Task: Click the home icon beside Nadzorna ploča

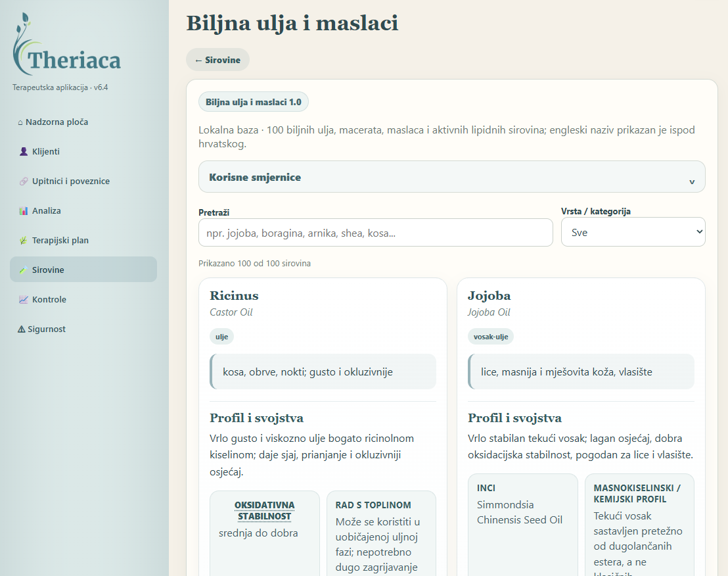Action: pos(20,123)
